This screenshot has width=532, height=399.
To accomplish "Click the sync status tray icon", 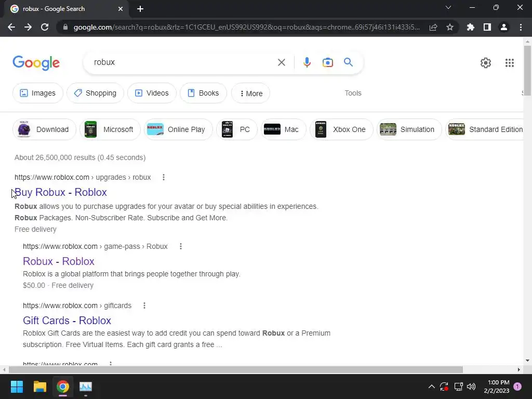I will coord(444,387).
